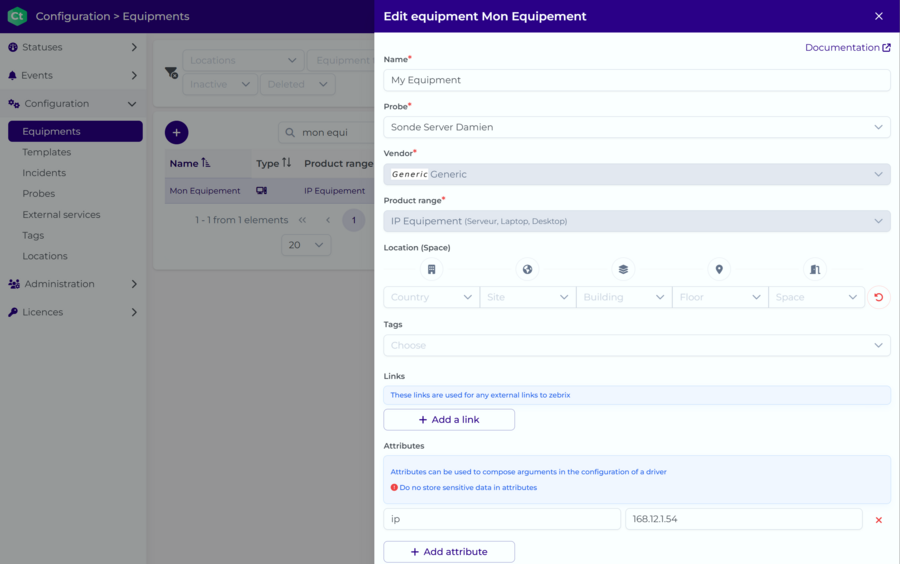Select Equipments in the sidebar
Image resolution: width=900 pixels, height=564 pixels.
coord(75,131)
